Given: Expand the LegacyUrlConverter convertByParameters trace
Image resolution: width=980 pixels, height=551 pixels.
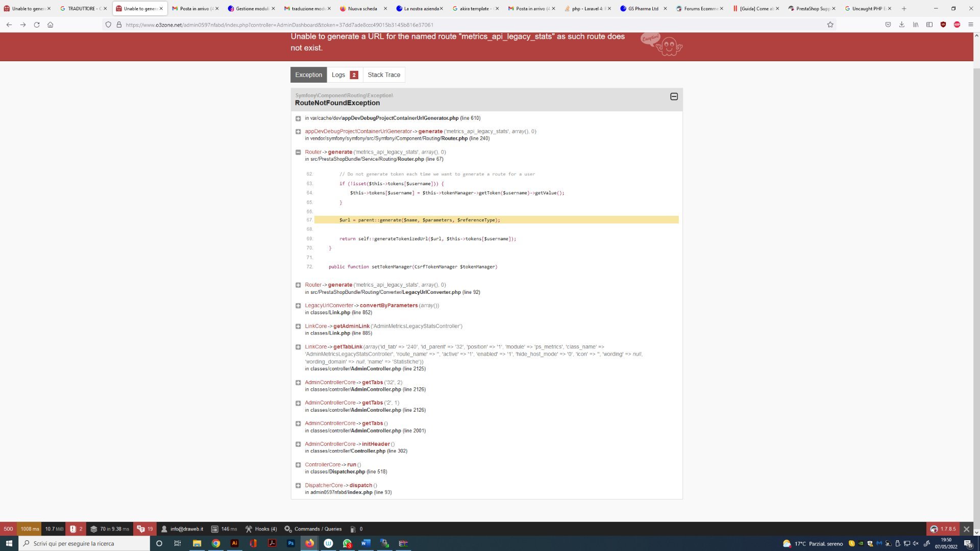Looking at the screenshot, I should [298, 306].
